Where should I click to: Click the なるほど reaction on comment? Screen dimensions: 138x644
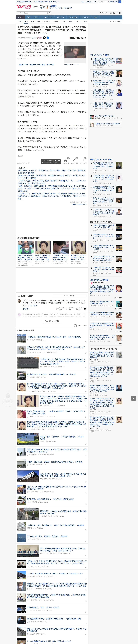click(x=70, y=309)
